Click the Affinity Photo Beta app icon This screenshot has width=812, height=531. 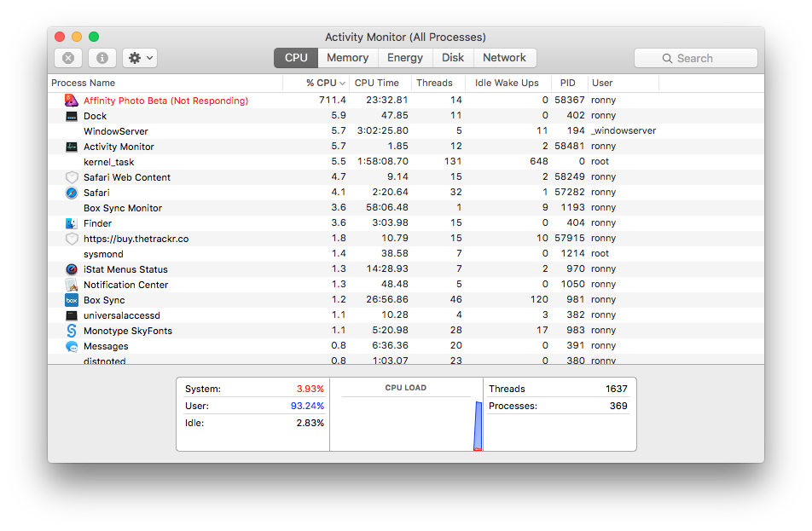pyautogui.click(x=72, y=101)
